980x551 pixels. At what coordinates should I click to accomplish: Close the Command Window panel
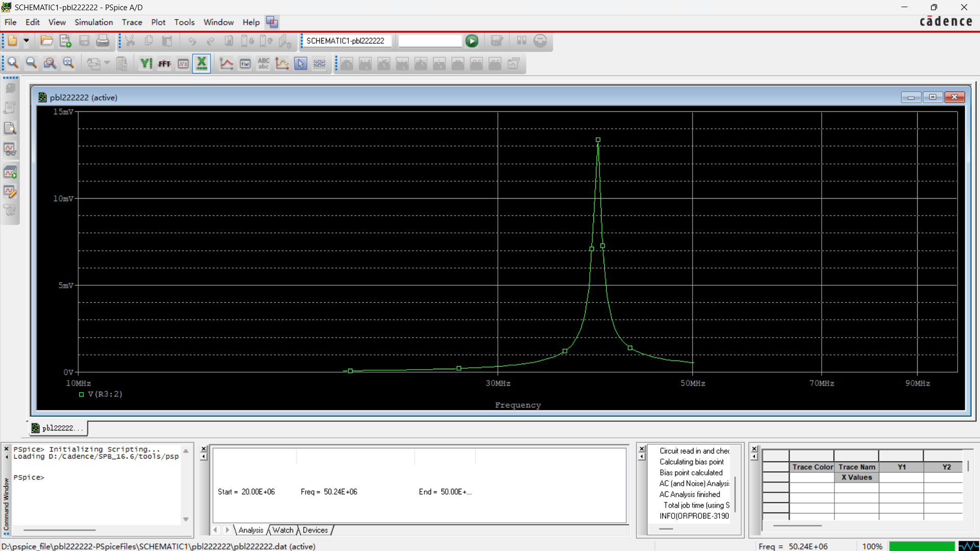[6, 449]
